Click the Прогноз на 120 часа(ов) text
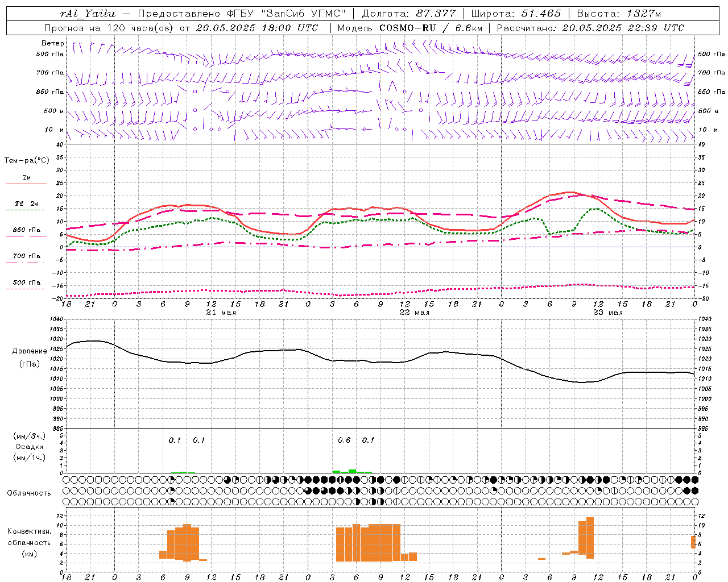728x582 pixels. pyautogui.click(x=110, y=28)
